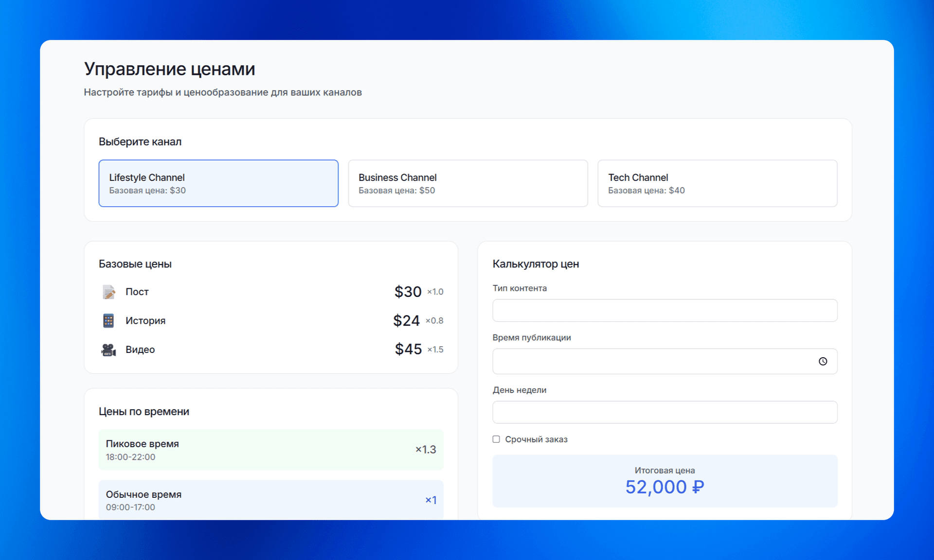Select the Lifestyle Channel card
934x560 pixels.
pyautogui.click(x=218, y=183)
